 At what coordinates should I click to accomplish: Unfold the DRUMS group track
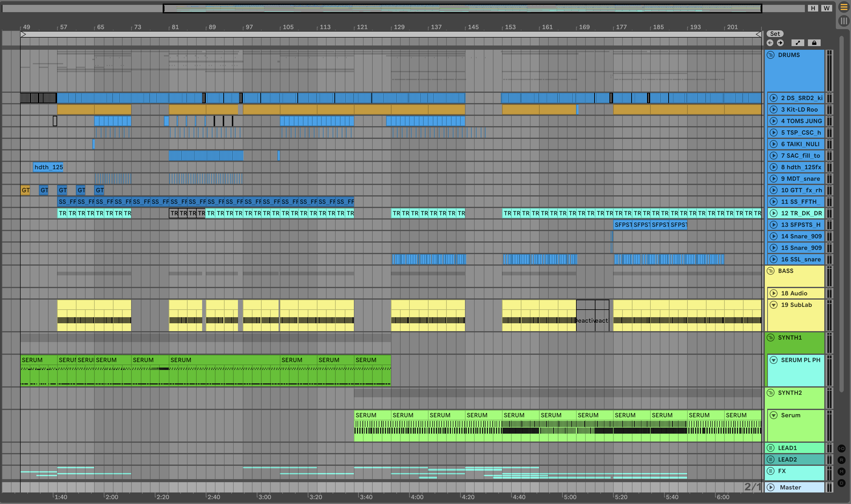771,55
